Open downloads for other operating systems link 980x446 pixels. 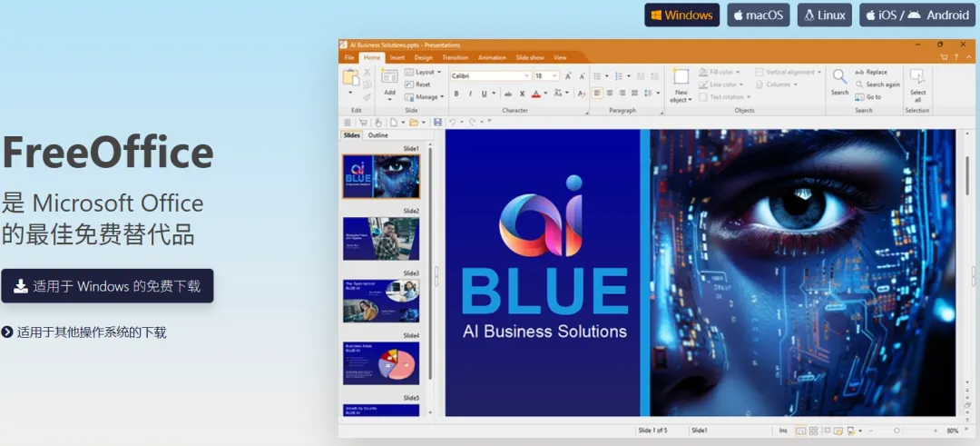click(83, 332)
